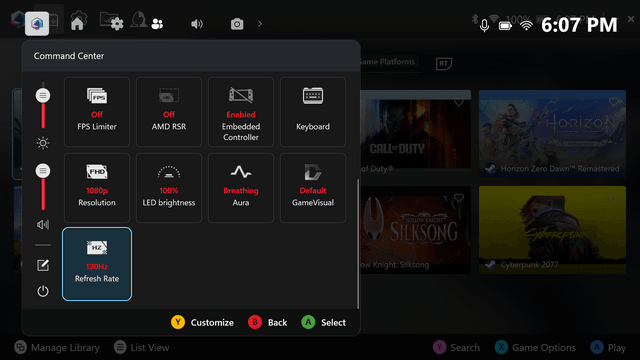
Task: Open the screenshot camera tab icon
Action: click(237, 24)
